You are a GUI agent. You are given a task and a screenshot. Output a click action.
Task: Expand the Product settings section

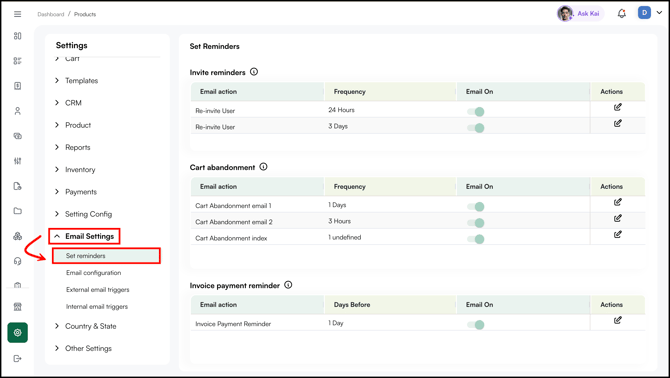point(73,125)
